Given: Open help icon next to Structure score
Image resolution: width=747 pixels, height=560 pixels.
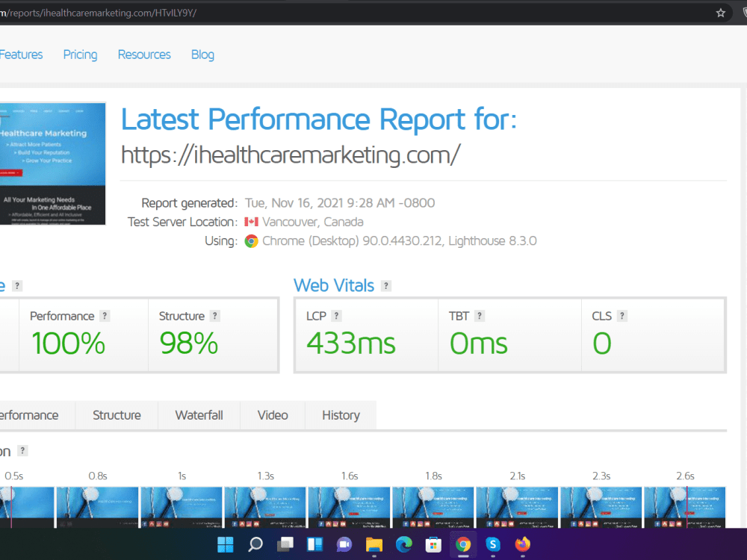Looking at the screenshot, I should coord(215,316).
